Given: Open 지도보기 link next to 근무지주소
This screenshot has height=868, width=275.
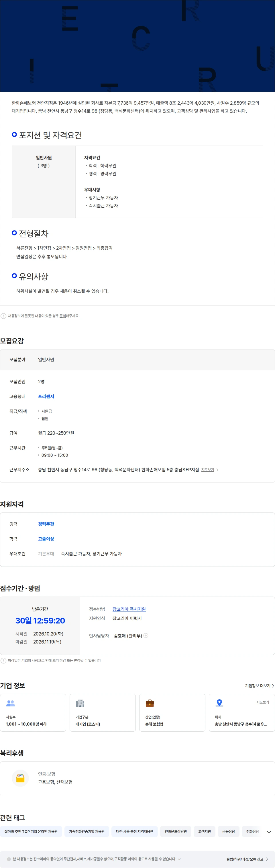Looking at the screenshot, I should (x=207, y=470).
